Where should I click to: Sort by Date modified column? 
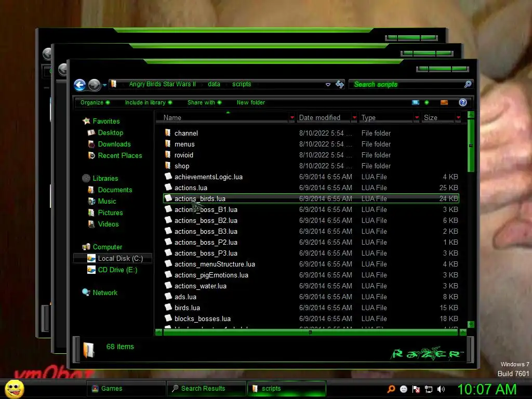click(x=324, y=118)
